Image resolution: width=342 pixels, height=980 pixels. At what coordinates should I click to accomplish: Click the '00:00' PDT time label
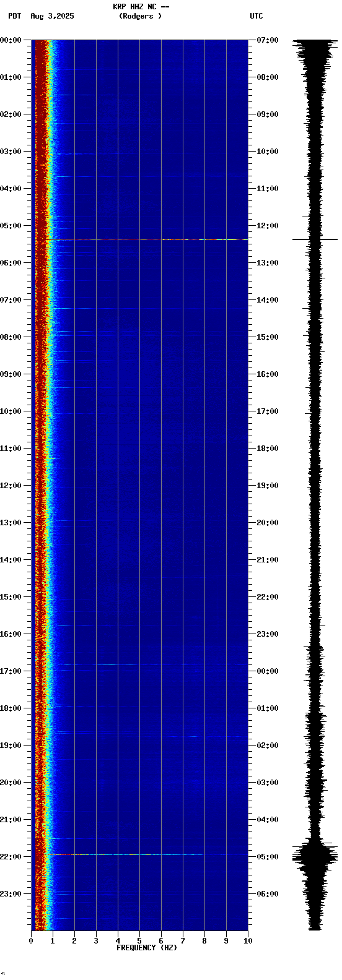coord(11,40)
